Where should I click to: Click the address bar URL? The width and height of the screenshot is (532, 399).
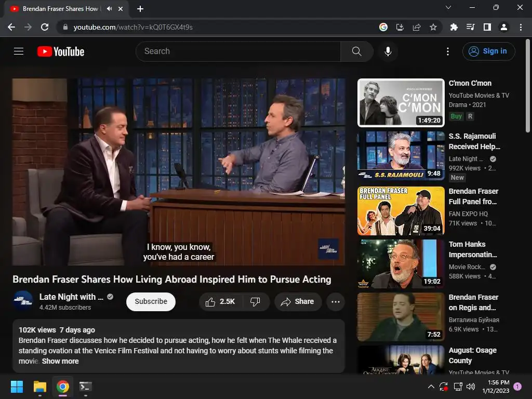coord(133,27)
